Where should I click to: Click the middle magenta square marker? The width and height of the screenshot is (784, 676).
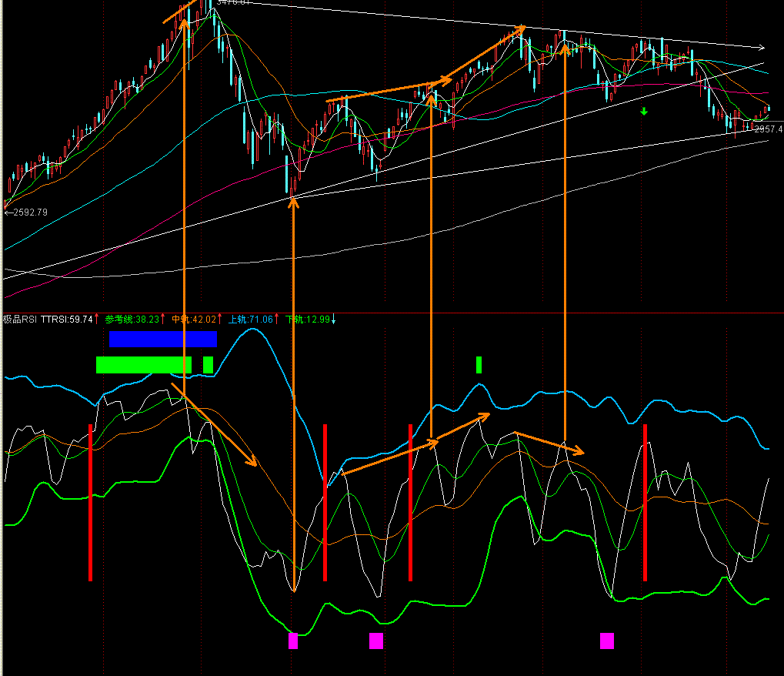click(x=376, y=641)
